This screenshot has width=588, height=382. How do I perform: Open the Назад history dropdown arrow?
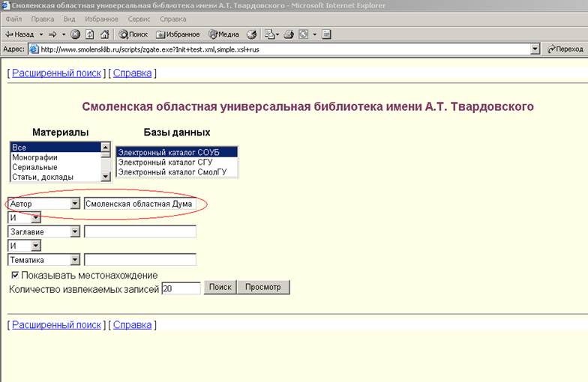pyautogui.click(x=41, y=34)
